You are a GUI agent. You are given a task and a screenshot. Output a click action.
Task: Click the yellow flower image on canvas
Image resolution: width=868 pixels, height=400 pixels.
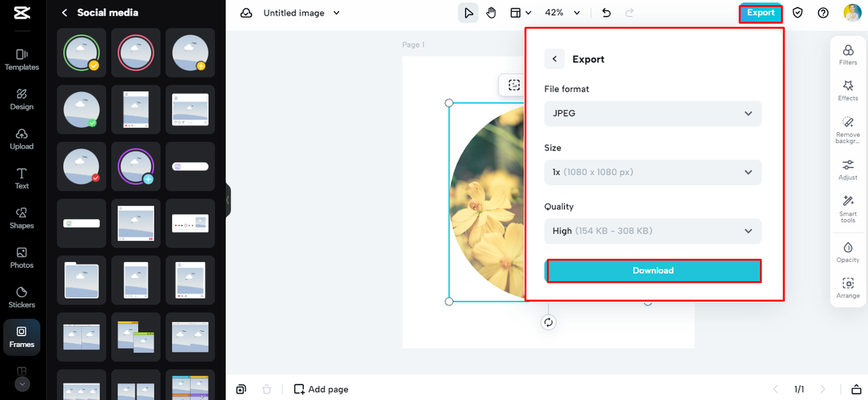488,203
